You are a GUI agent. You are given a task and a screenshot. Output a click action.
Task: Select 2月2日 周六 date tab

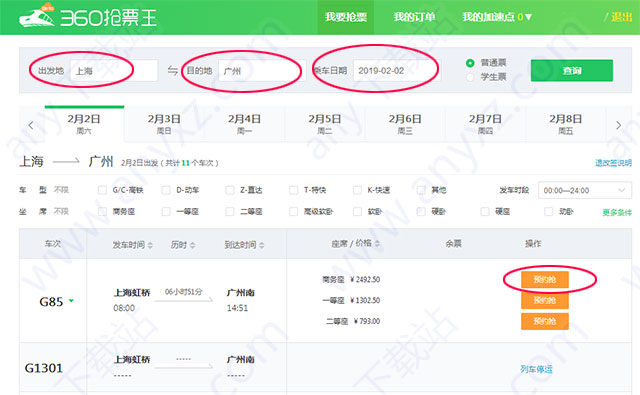84,124
